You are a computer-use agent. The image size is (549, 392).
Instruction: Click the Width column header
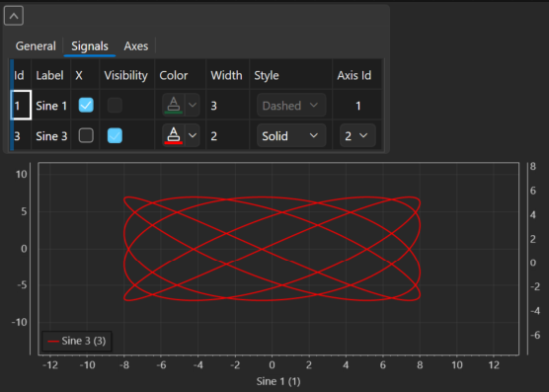point(227,75)
